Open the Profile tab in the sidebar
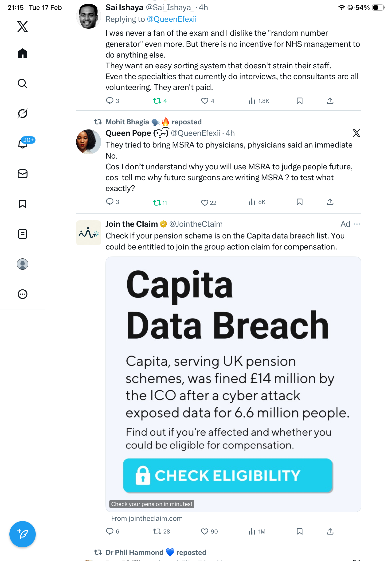The image size is (392, 561). click(23, 264)
